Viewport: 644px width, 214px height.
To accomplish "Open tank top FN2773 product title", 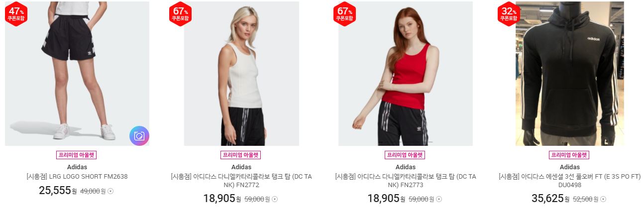I will click(x=406, y=181).
